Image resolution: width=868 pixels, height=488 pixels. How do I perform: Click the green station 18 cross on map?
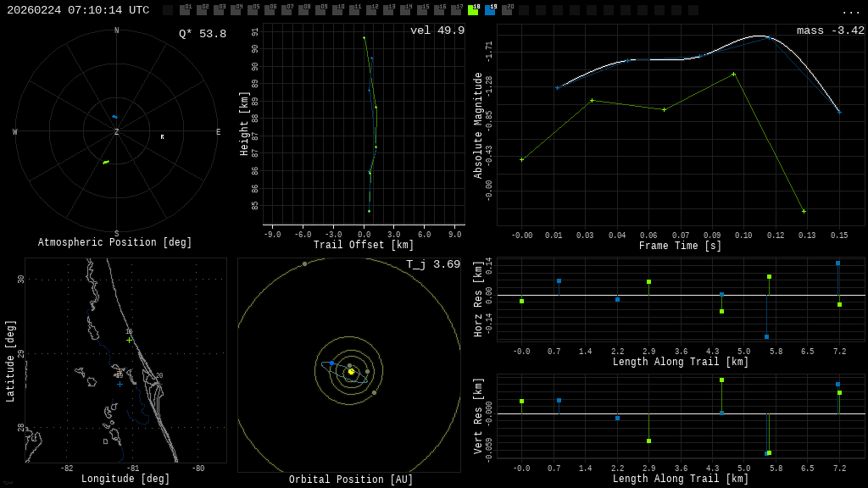coord(129,340)
